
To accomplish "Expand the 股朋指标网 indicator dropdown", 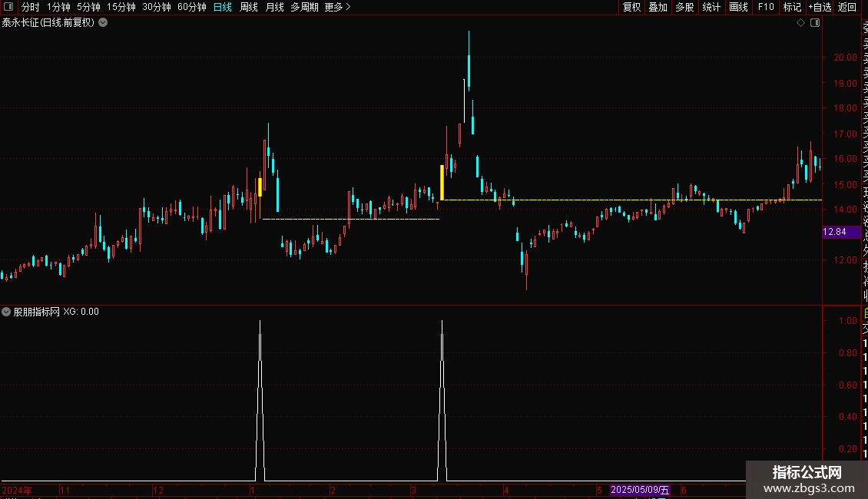I will point(6,312).
